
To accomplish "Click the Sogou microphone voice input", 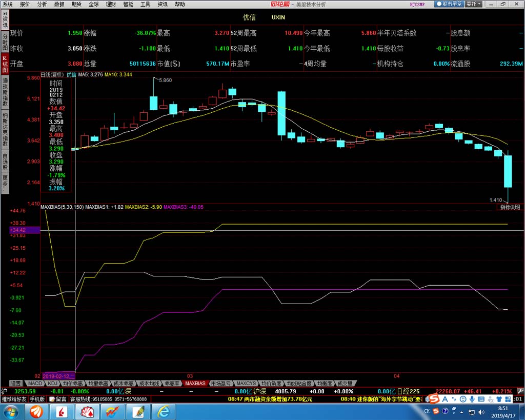I will point(472,399).
